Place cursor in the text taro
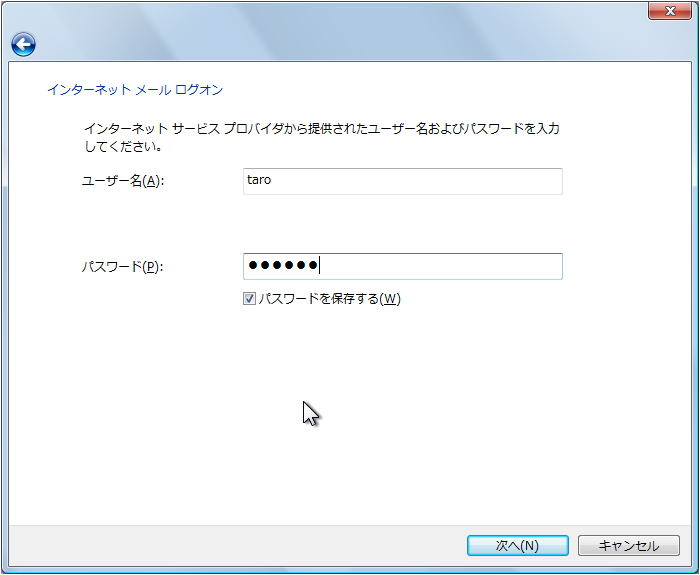Screen dimensions: 700x575 pos(259,180)
